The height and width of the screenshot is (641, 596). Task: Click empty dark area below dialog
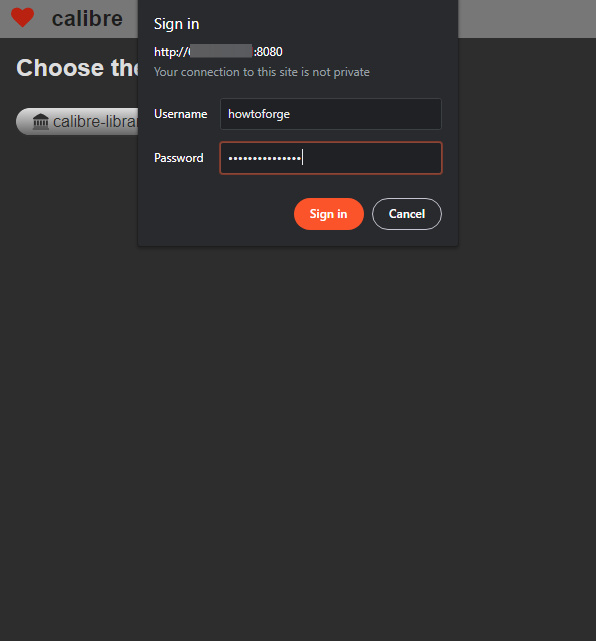[x=298, y=409]
